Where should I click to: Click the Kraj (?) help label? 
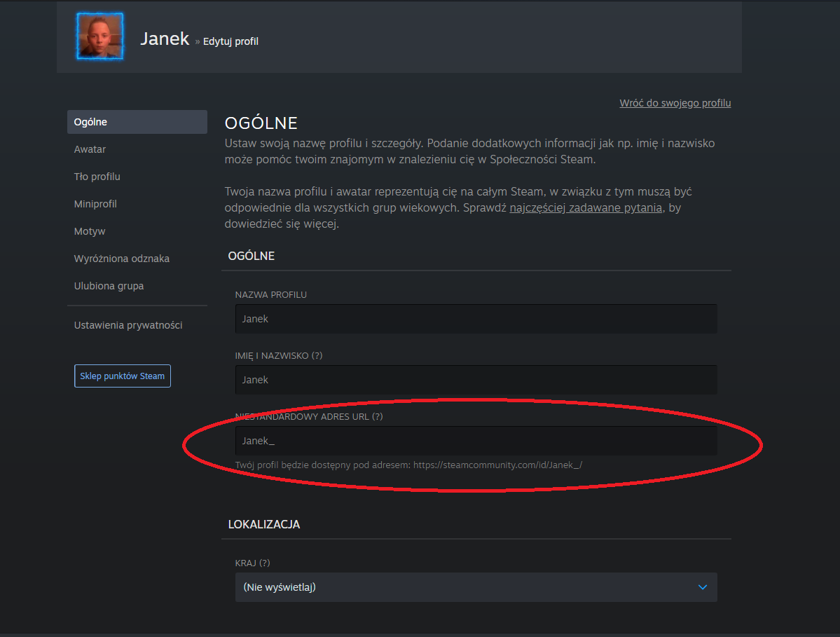coord(252,563)
